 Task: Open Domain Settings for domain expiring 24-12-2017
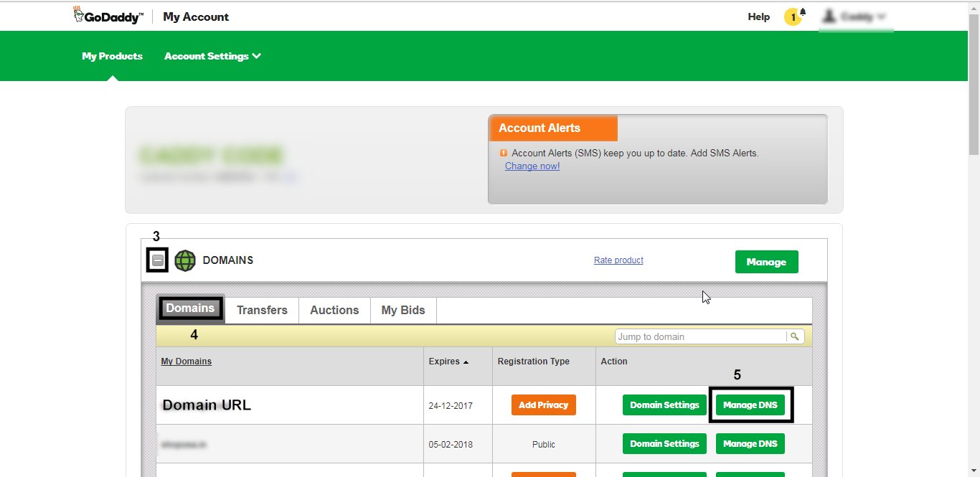(664, 405)
